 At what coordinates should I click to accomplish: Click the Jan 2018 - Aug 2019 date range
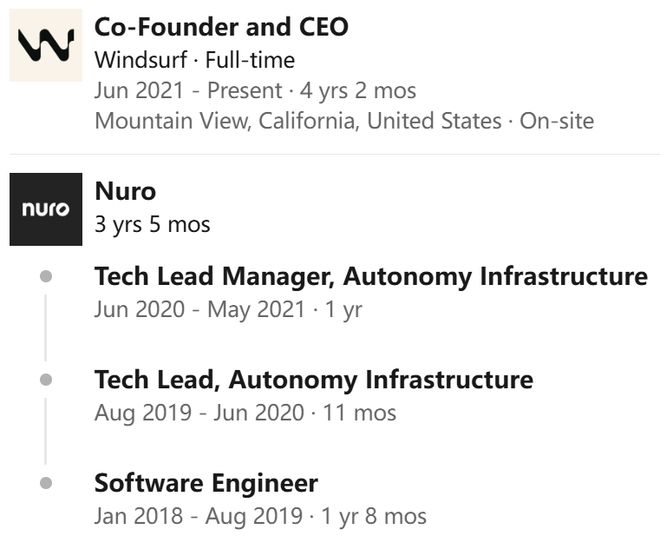point(260,517)
